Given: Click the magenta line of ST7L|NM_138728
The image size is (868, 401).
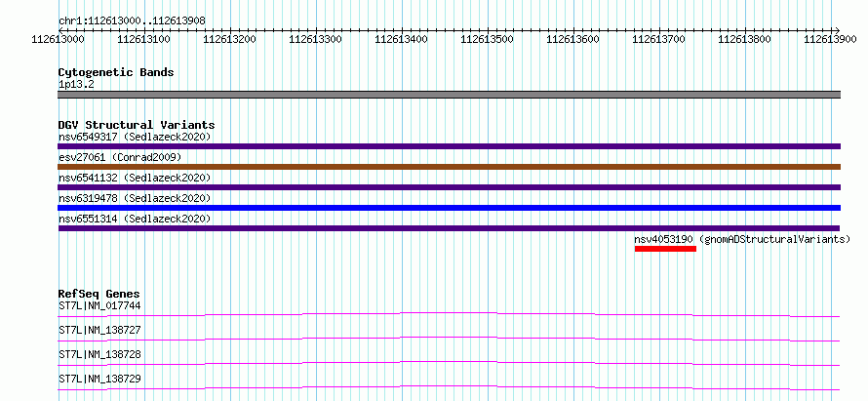Looking at the screenshot, I should (449, 363).
